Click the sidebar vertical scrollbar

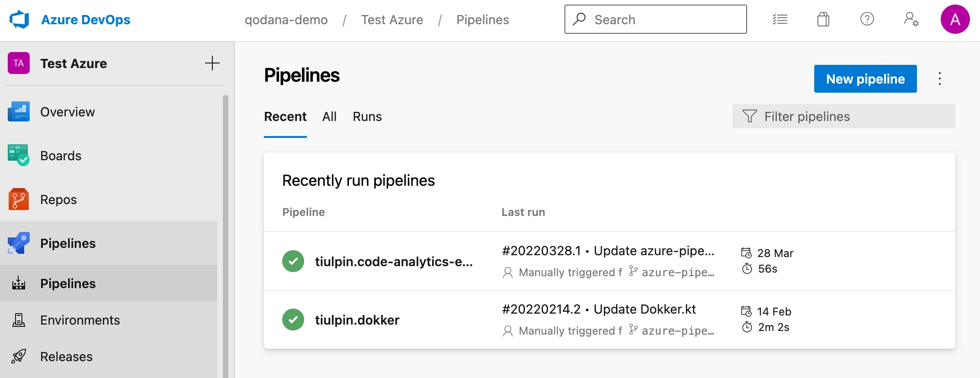coord(225,236)
